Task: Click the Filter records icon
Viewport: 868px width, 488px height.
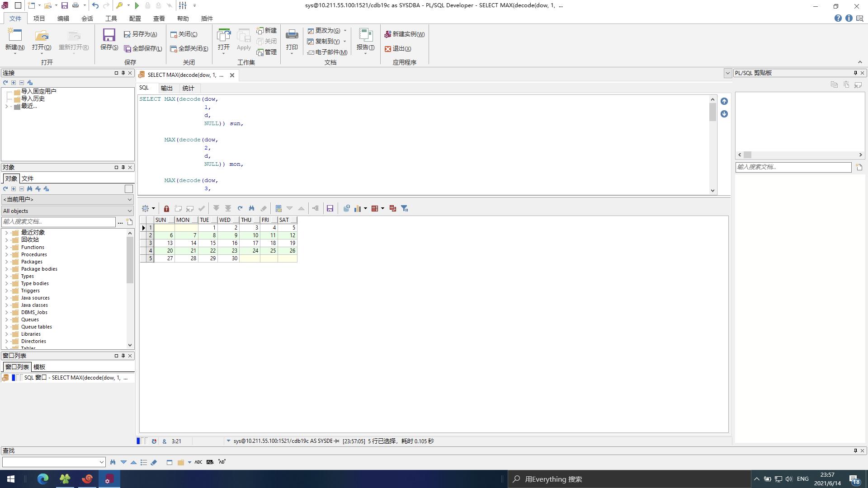Action: (405, 208)
